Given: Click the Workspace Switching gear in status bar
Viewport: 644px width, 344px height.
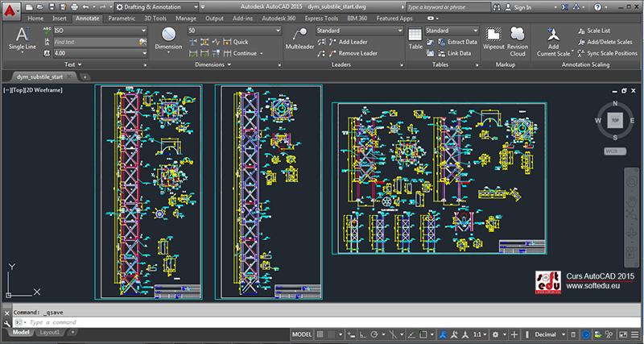Looking at the screenshot, I should pyautogui.click(x=495, y=334).
